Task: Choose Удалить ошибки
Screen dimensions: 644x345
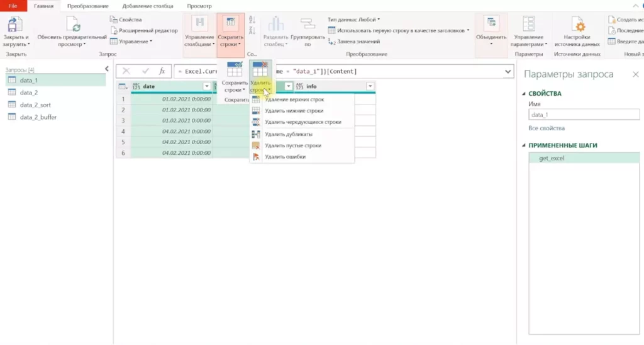Action: point(302,157)
